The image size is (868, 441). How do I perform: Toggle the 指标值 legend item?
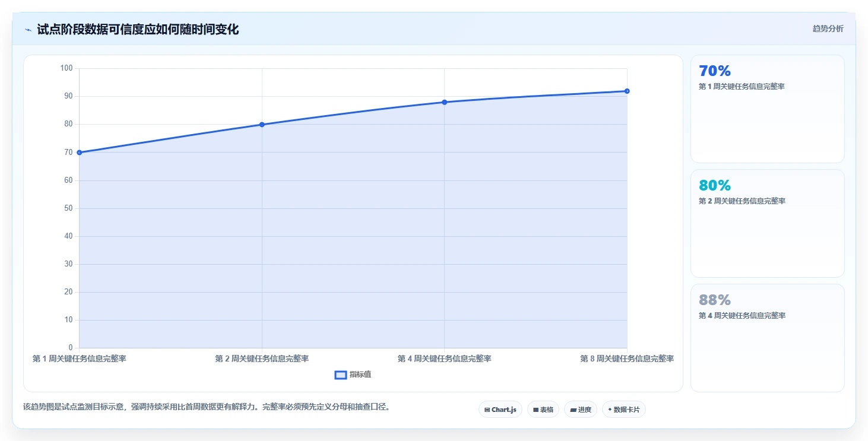point(353,375)
